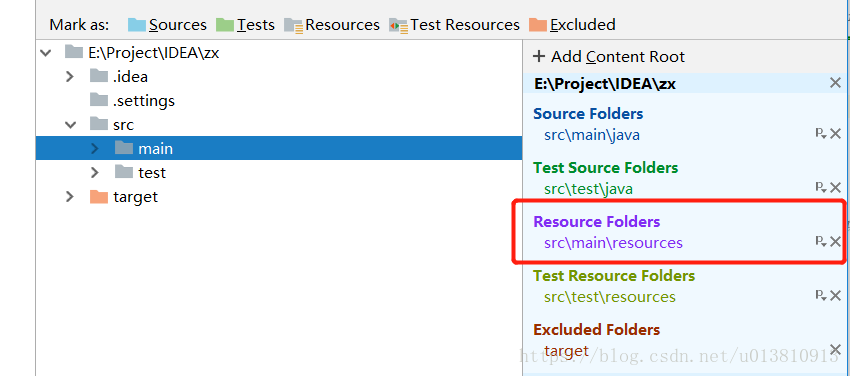Click the Test Source Folders heading
The image size is (850, 376).
pyautogui.click(x=606, y=168)
